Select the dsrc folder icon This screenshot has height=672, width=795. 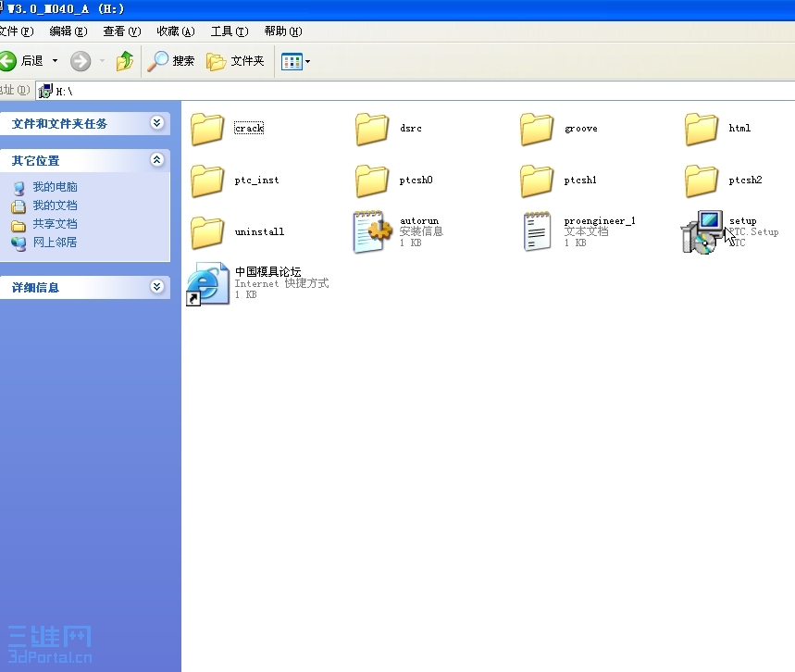[x=372, y=129]
